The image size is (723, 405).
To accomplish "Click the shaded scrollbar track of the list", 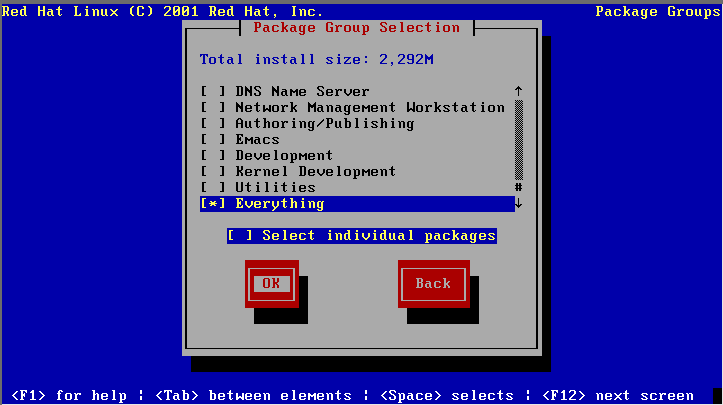I will pos(518,140).
